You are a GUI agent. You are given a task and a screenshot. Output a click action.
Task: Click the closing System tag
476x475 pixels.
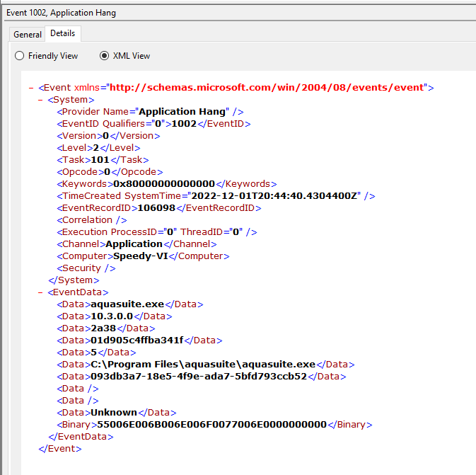(74, 280)
